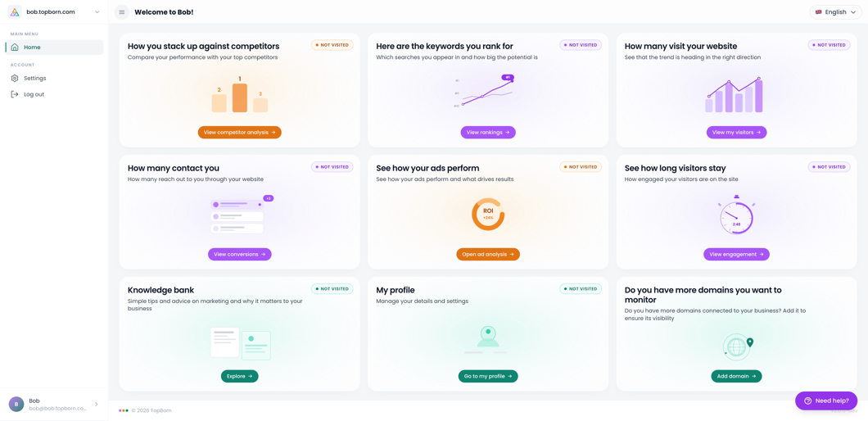Open Settings from the account menu
The width and height of the screenshot is (868, 421).
[x=54, y=78]
